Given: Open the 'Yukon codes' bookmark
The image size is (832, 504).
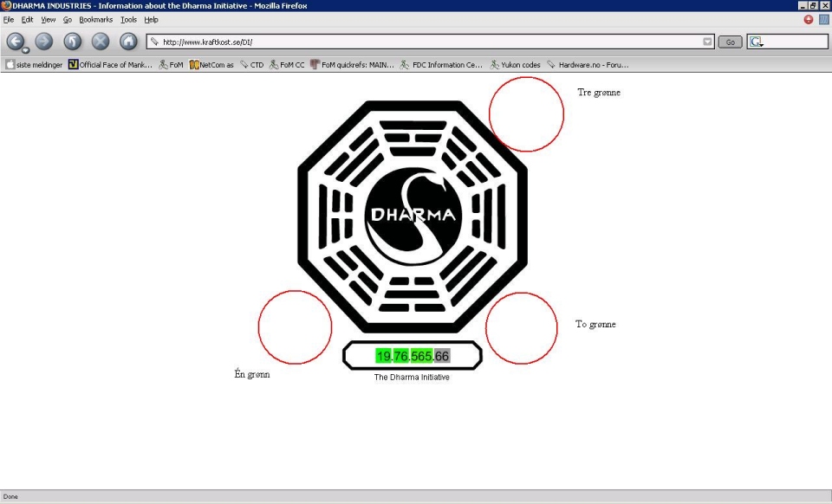Looking at the screenshot, I should point(515,65).
